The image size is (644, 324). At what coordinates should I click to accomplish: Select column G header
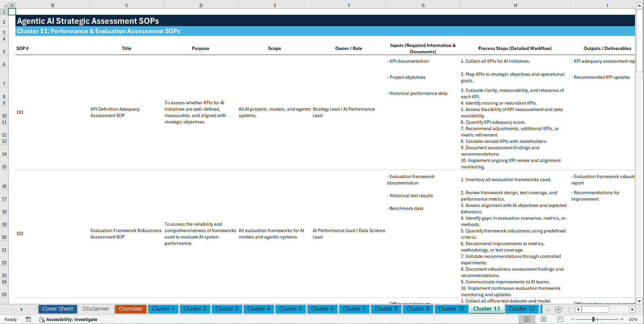coord(423,5)
